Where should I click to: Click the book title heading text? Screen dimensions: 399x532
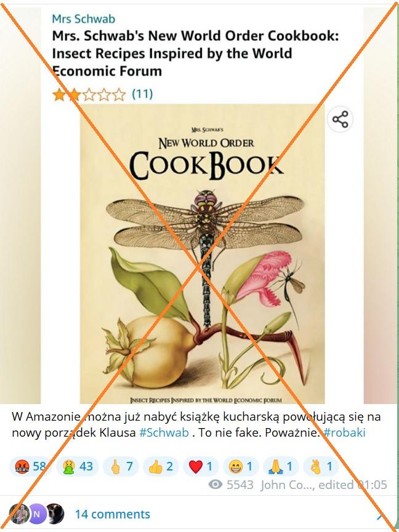point(195,54)
